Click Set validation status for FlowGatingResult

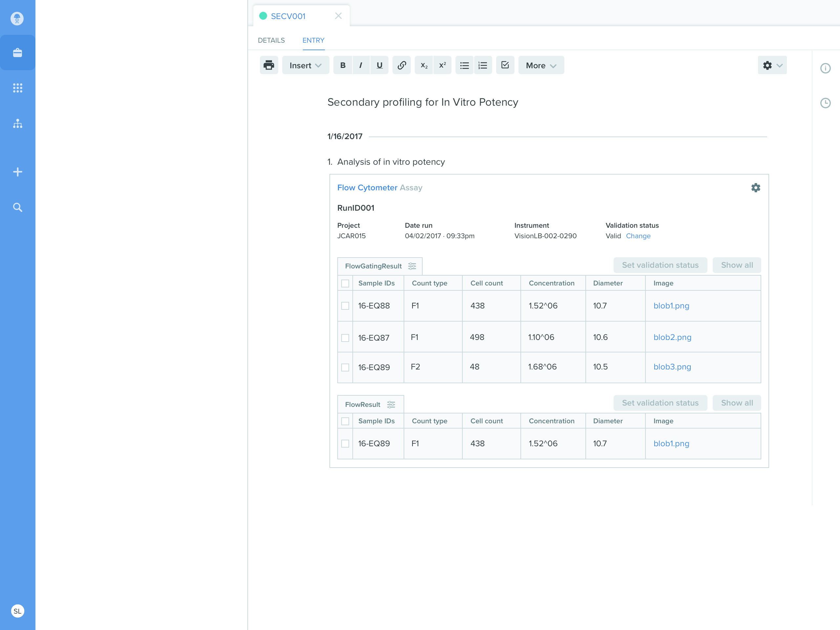(x=660, y=265)
